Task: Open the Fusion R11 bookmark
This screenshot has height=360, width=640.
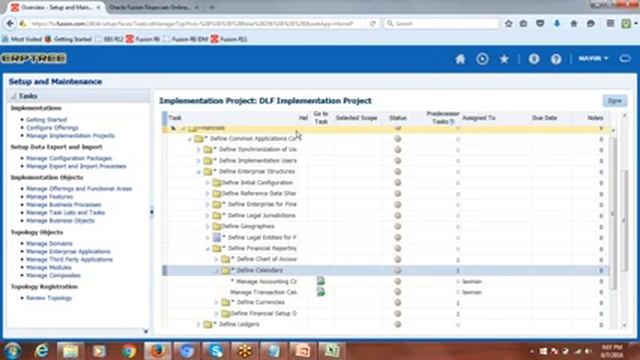Action: [x=229, y=39]
